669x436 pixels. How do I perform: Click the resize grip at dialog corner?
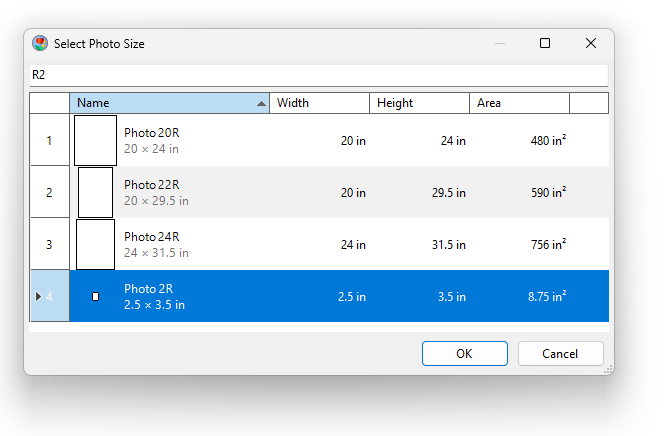608,369
